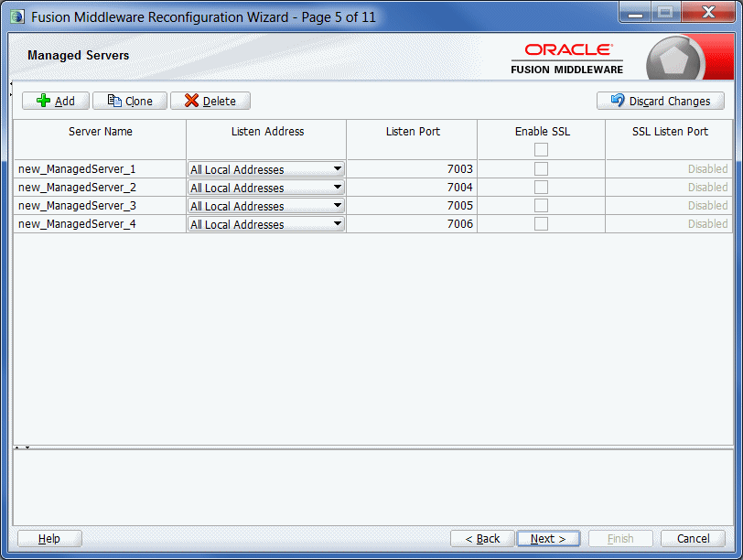Click the Clone documents icon
743x560 pixels.
coord(114,101)
